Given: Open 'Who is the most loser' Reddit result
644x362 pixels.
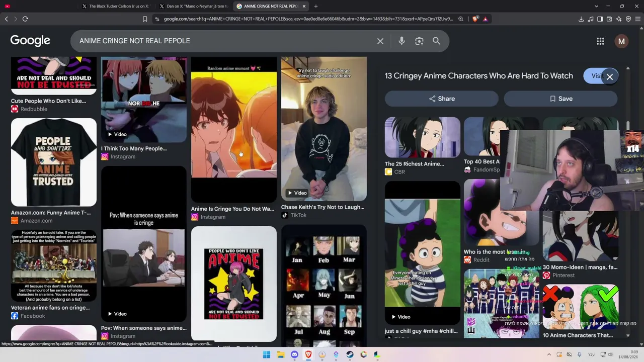Looking at the screenshot, I should coord(495,252).
